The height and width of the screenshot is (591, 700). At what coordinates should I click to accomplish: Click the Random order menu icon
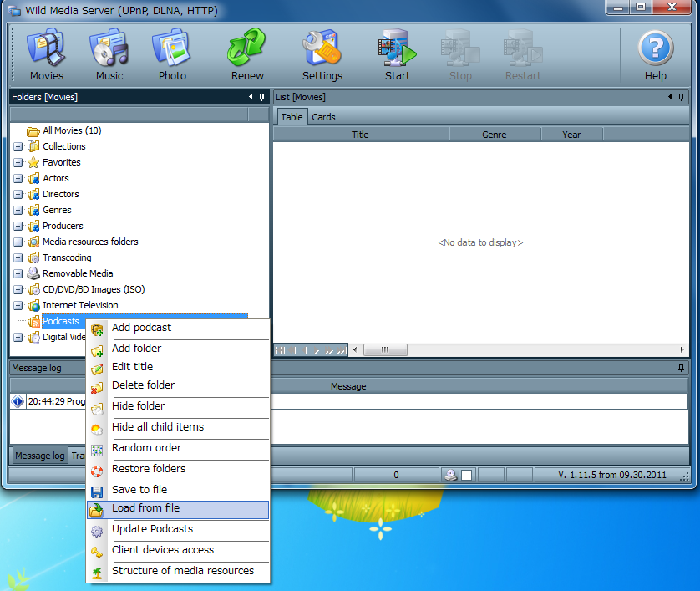pos(97,451)
